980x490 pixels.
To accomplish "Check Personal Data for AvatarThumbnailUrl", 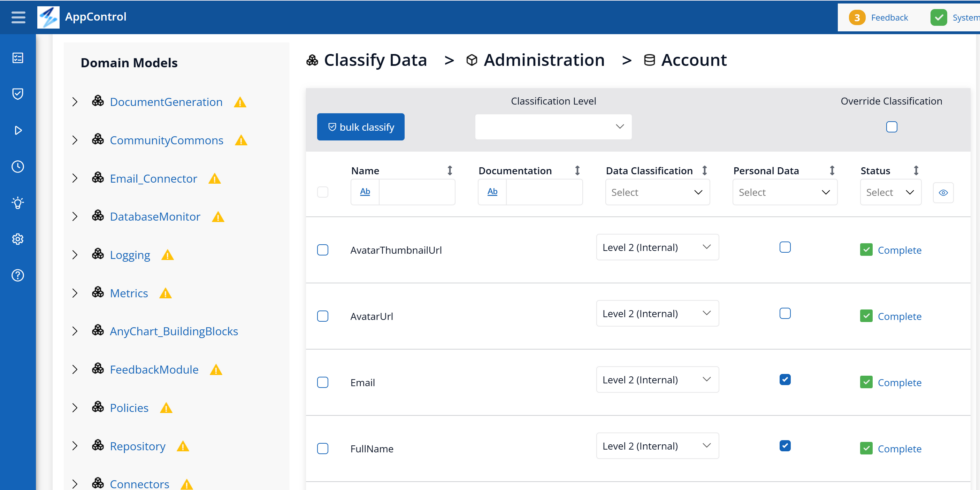I will pos(785,247).
